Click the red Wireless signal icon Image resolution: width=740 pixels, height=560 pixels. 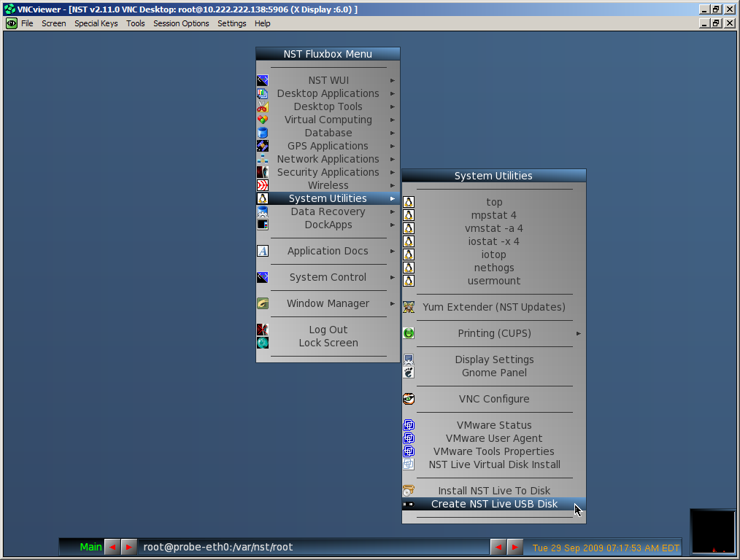click(x=263, y=185)
